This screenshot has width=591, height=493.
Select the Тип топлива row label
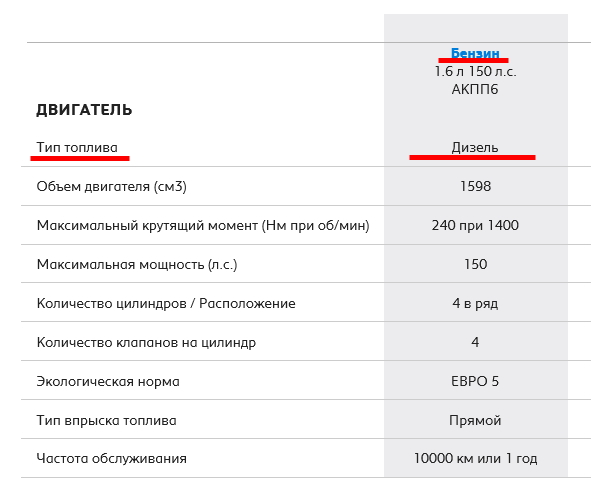[77, 147]
